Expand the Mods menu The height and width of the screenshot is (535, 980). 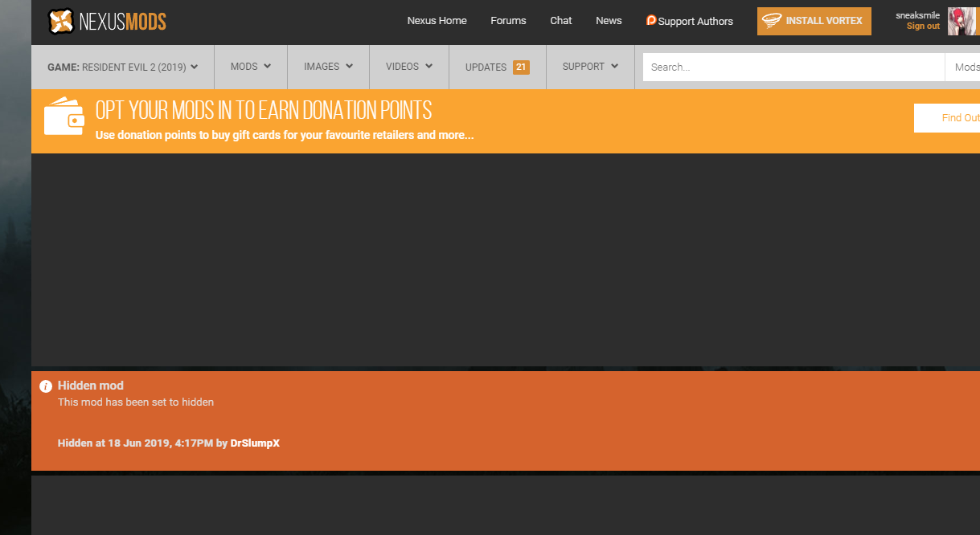(251, 67)
